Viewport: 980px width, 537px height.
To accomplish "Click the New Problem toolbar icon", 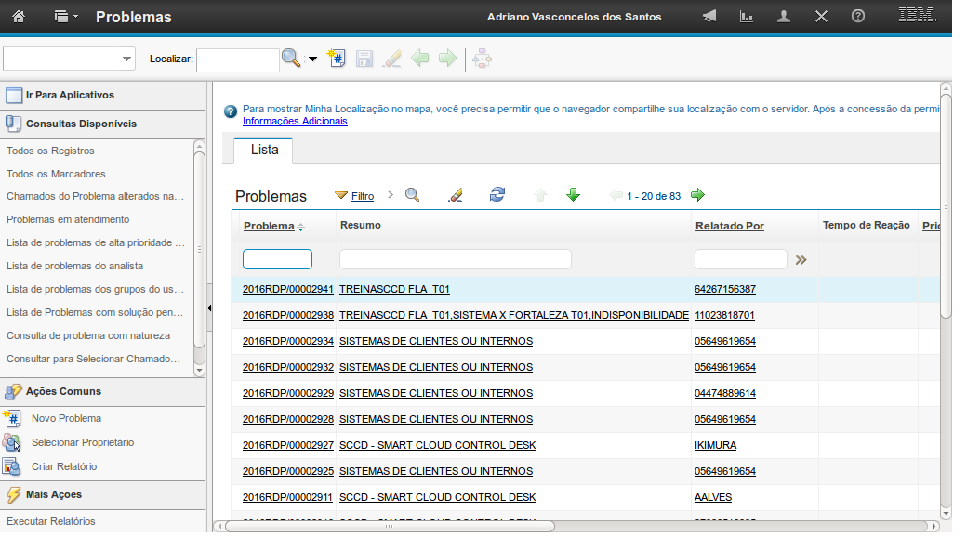I will pyautogui.click(x=338, y=59).
